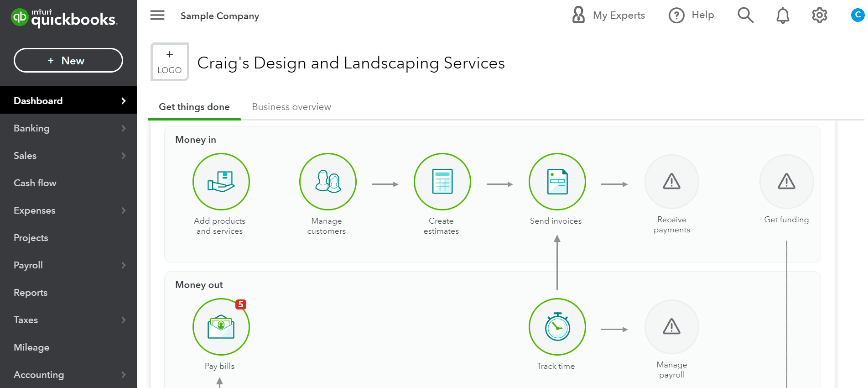Add a company logo
Screen dimensions: 868x388
point(170,62)
